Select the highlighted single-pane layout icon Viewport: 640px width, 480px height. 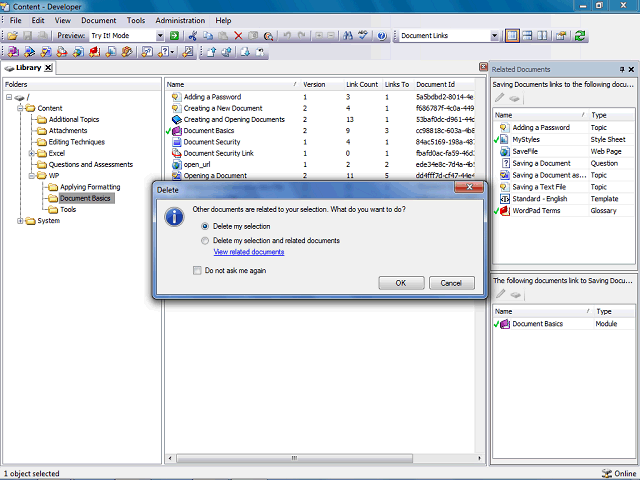tap(512, 36)
